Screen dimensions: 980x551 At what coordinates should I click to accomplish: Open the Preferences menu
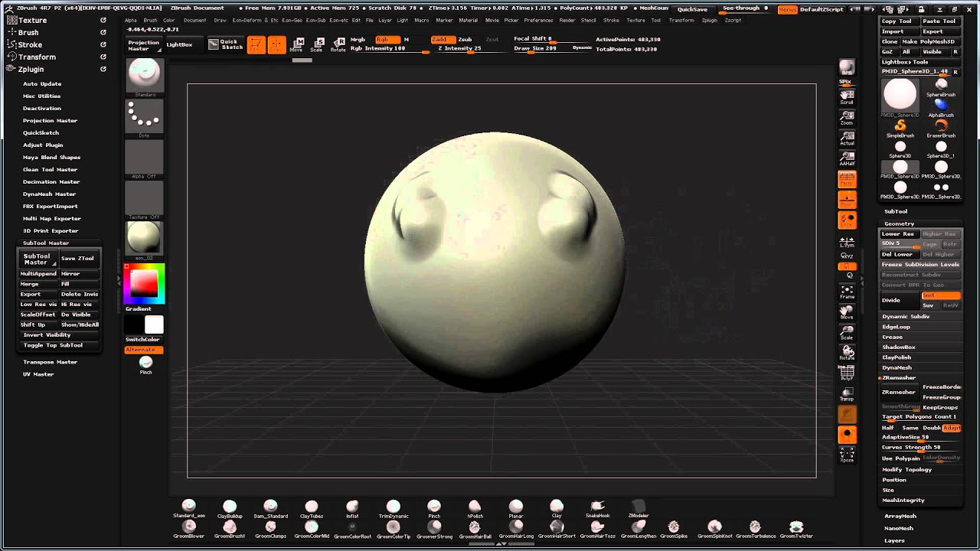[x=538, y=20]
